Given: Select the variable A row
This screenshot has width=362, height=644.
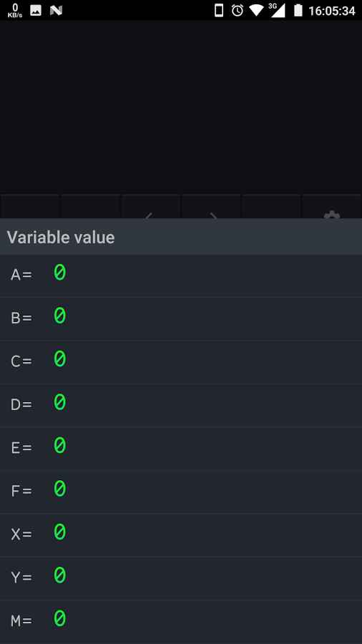Looking at the screenshot, I should coord(181,275).
